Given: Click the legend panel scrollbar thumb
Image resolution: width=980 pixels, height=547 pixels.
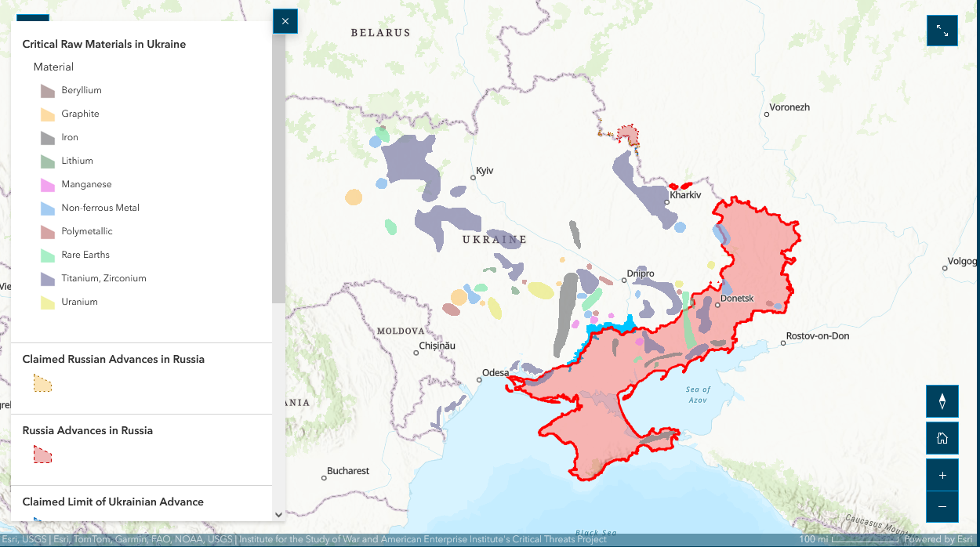Looking at the screenshot, I should pos(278,168).
